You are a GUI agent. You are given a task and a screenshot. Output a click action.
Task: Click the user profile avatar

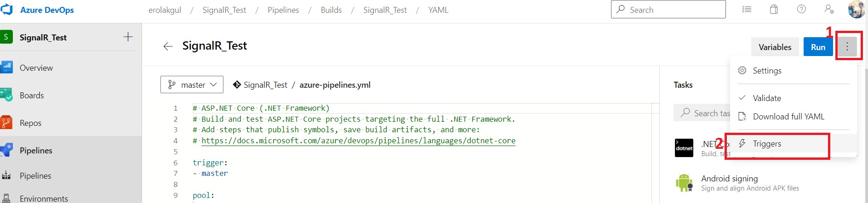pyautogui.click(x=856, y=10)
